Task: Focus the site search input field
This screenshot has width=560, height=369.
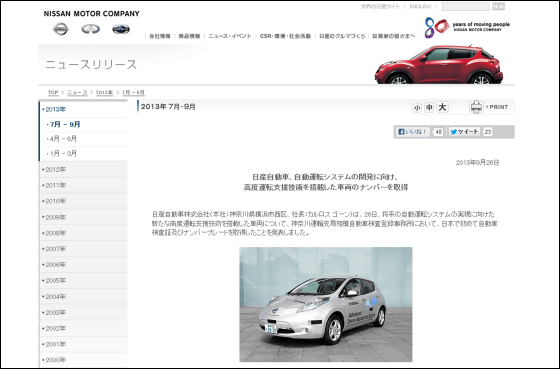Action: tap(466, 6)
